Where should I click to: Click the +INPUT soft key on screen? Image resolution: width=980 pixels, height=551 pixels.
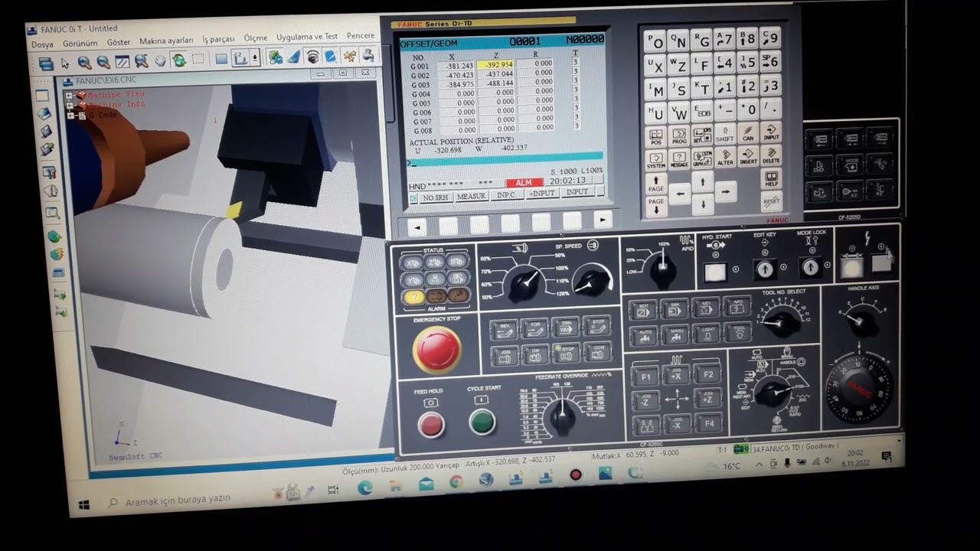click(x=542, y=194)
